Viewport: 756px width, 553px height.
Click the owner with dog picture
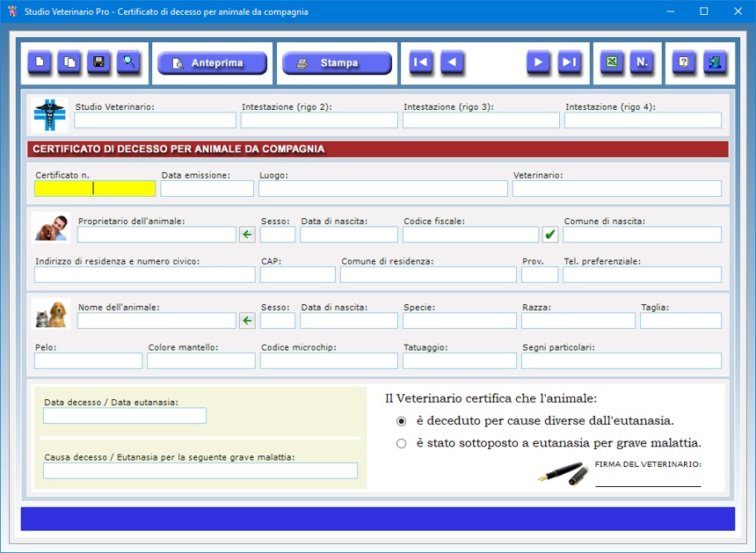pyautogui.click(x=51, y=227)
